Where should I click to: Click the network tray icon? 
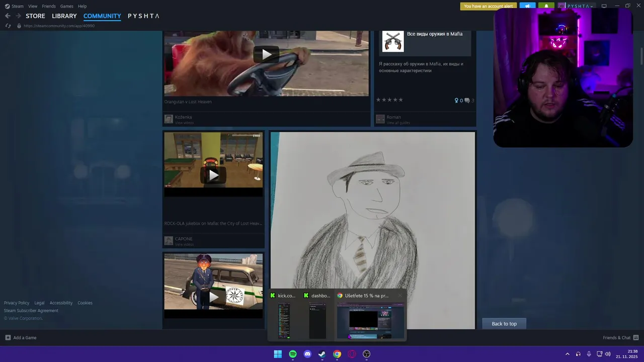click(599, 354)
